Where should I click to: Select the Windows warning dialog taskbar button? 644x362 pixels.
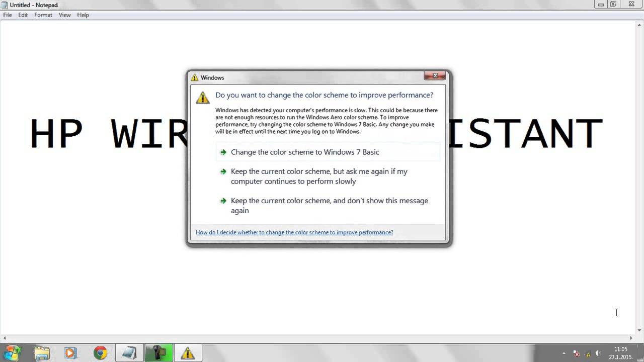pyautogui.click(x=188, y=353)
